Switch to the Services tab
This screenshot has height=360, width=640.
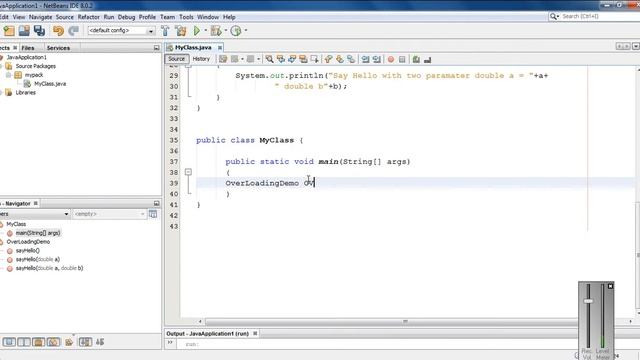pos(58,48)
